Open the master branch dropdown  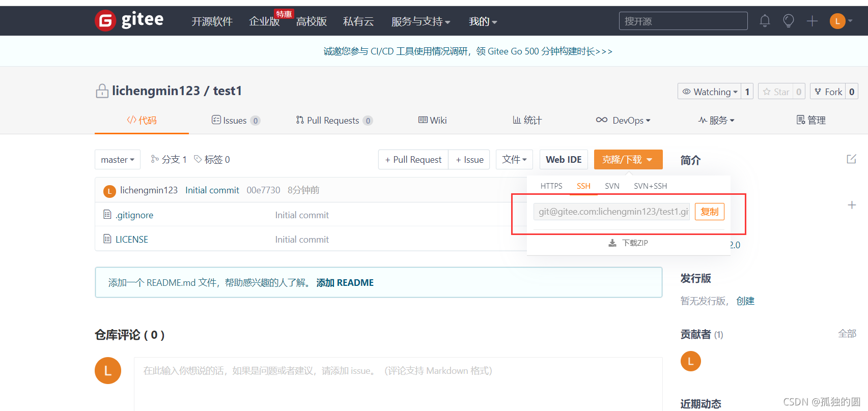pyautogui.click(x=118, y=160)
